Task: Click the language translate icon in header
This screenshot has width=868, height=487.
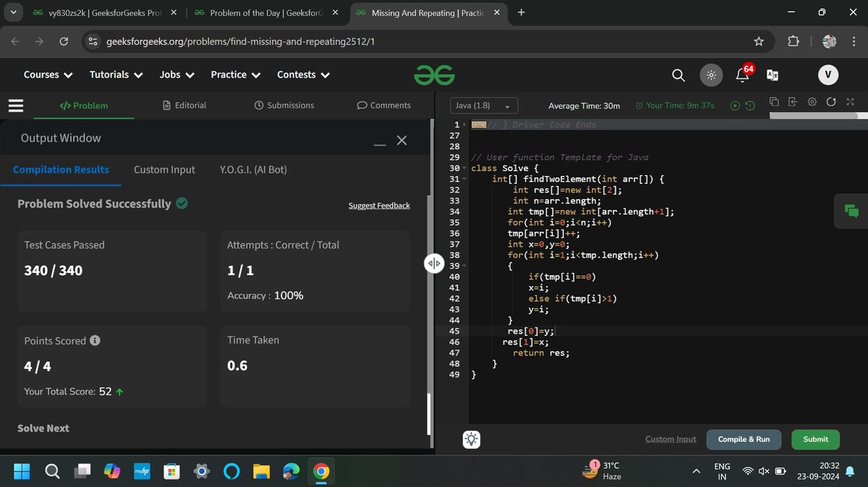Action: (773, 75)
